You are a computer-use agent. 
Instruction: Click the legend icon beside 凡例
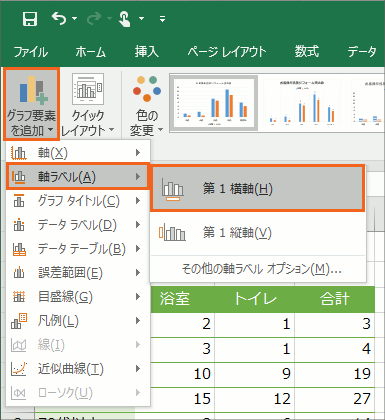[19, 321]
